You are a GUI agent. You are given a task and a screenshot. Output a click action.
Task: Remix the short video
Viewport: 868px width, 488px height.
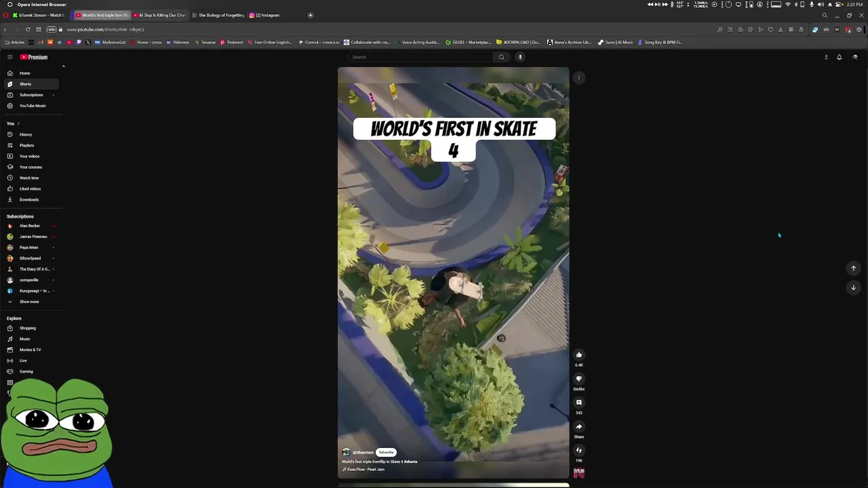pos(578,450)
